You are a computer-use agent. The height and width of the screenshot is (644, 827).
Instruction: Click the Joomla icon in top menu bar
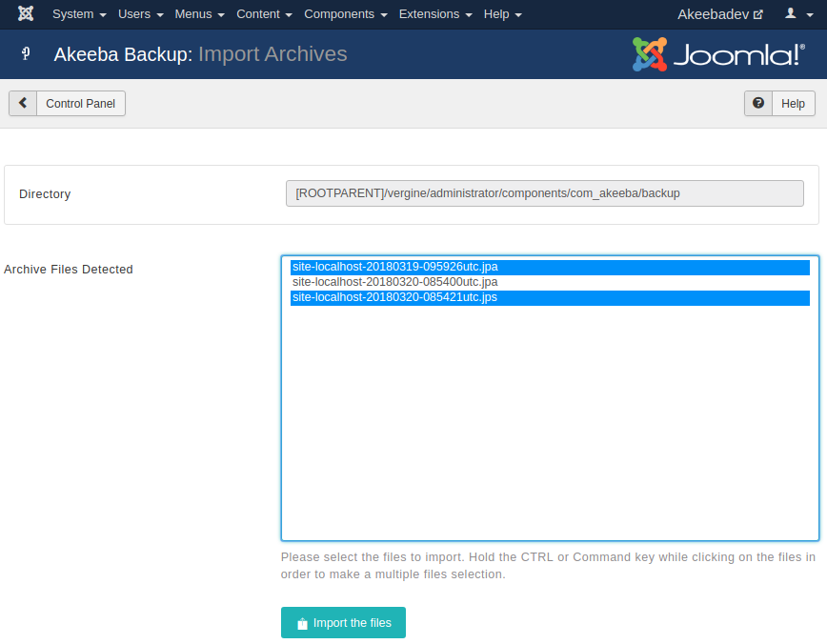[x=26, y=13]
